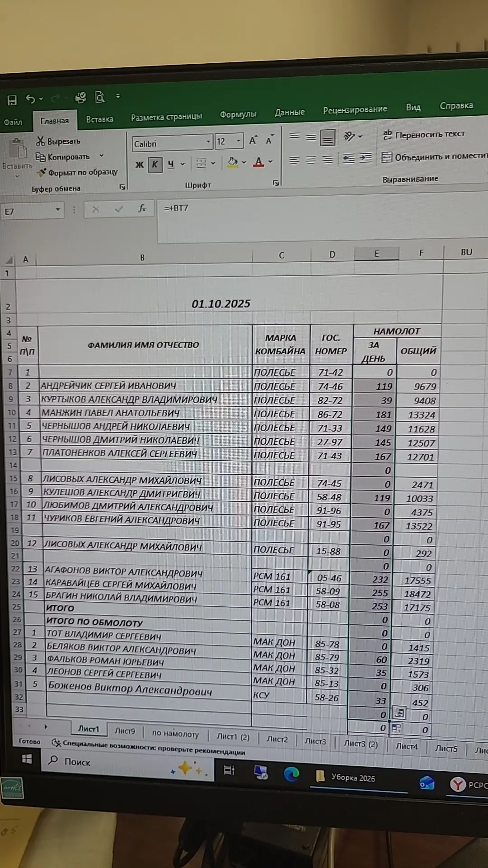Open the Quick Analysis icon below column E
488x868 pixels.
399,713
